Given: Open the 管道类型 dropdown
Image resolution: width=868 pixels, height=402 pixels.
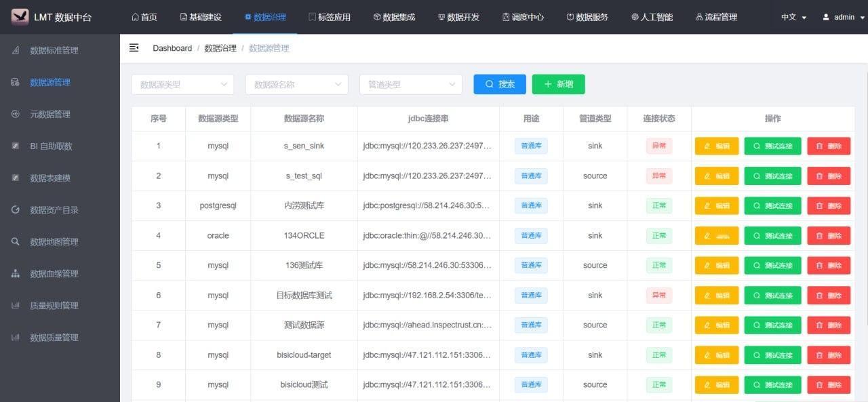Looking at the screenshot, I should point(410,84).
